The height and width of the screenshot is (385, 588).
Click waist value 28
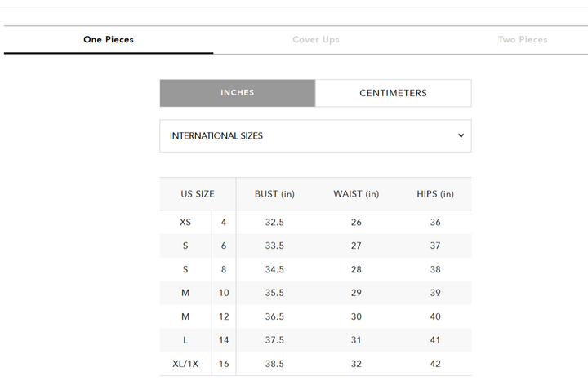click(x=356, y=270)
